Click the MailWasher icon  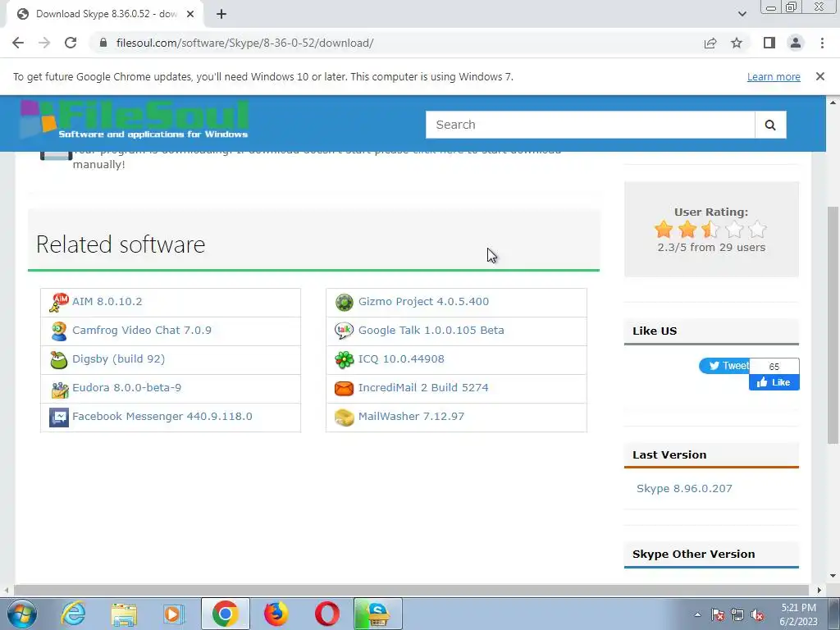(x=344, y=417)
